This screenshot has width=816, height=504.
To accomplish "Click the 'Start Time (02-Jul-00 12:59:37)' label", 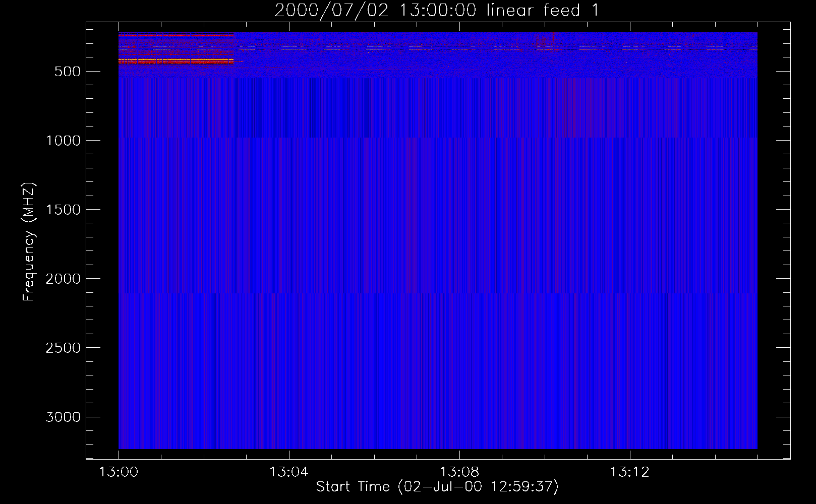I will [437, 487].
